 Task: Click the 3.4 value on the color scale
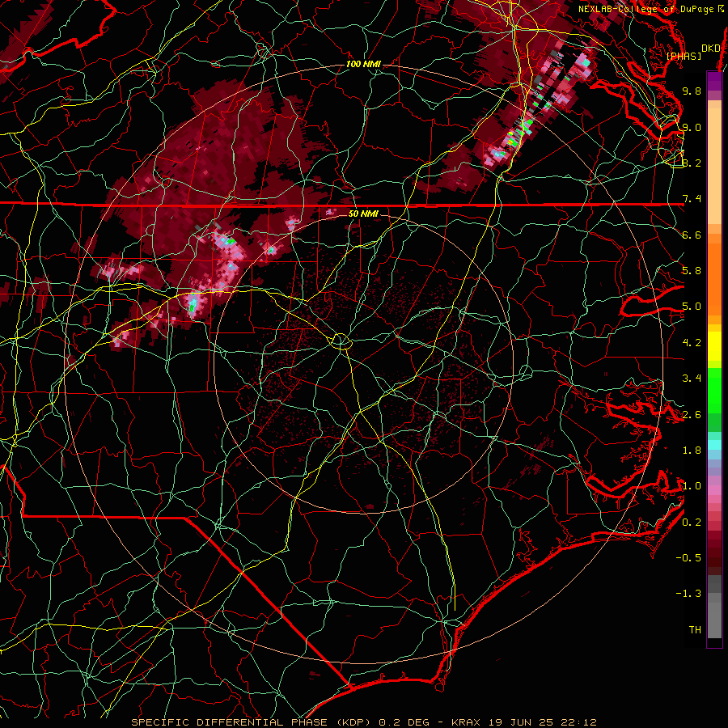tap(692, 379)
